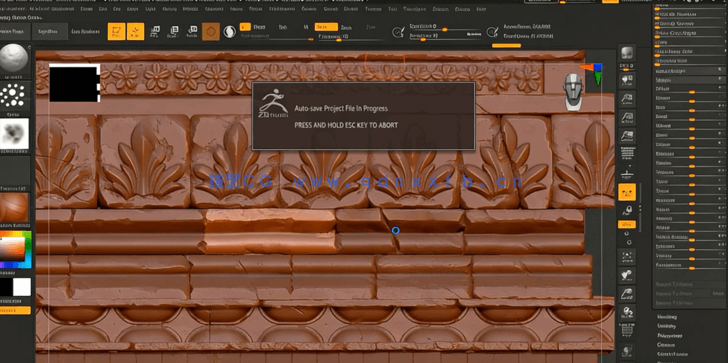Adjust the Draw Size slider
Viewport: 728px width, 363px height.
coord(446,37)
